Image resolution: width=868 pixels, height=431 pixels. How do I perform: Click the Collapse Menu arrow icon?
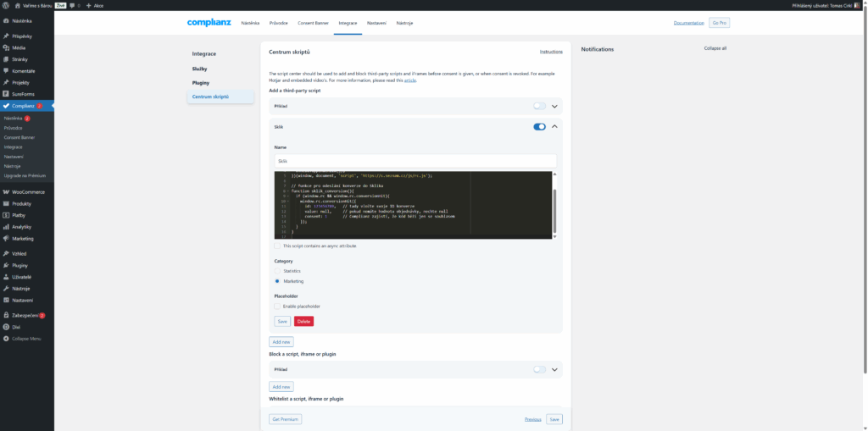[7, 338]
